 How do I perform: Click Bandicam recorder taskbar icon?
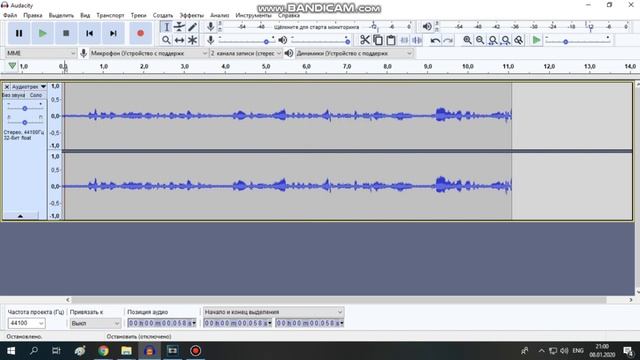pos(196,351)
